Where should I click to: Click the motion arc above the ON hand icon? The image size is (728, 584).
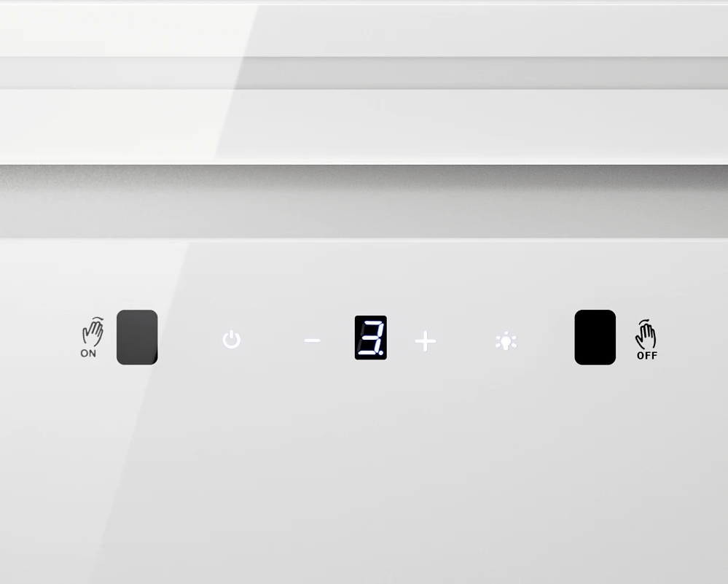pos(98,319)
